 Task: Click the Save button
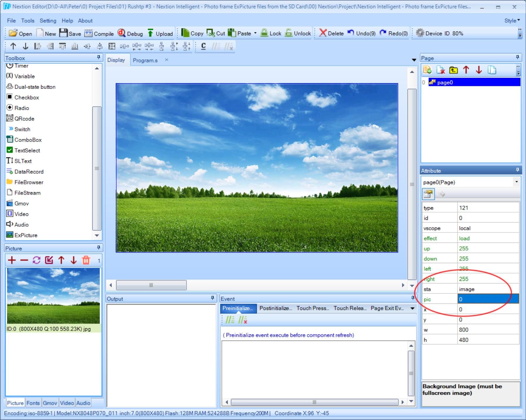[71, 33]
